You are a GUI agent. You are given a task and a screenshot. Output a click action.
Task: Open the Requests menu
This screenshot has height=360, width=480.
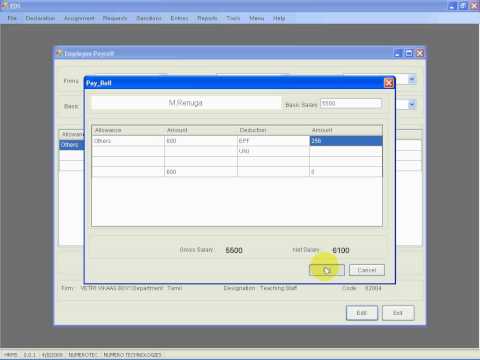pyautogui.click(x=115, y=18)
